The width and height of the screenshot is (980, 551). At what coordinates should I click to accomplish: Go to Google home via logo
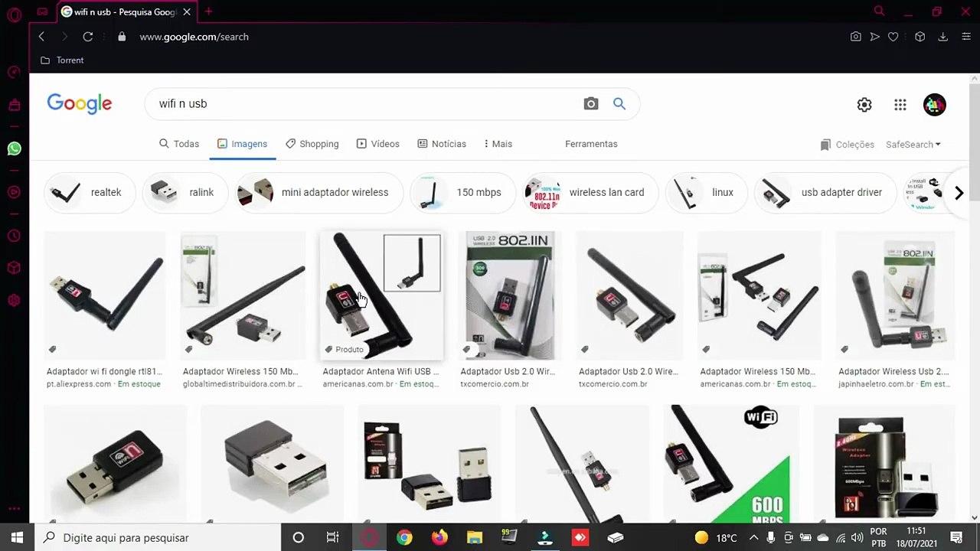coord(80,104)
